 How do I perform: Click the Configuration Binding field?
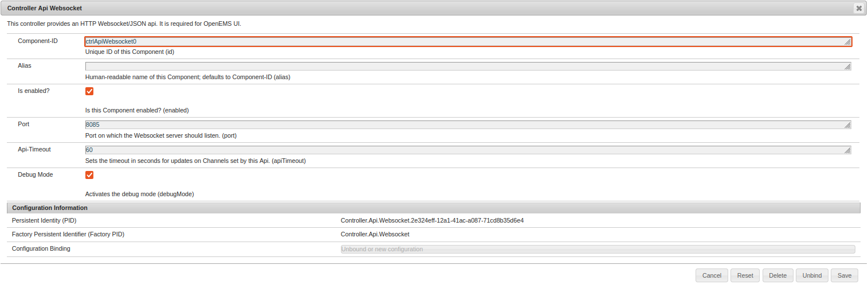point(597,250)
